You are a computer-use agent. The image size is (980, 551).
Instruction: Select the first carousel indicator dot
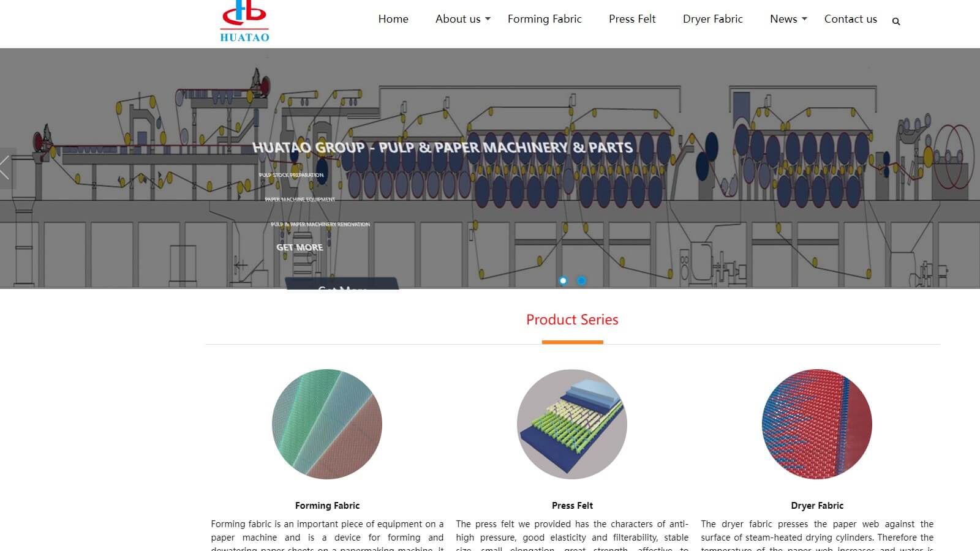pyautogui.click(x=563, y=280)
